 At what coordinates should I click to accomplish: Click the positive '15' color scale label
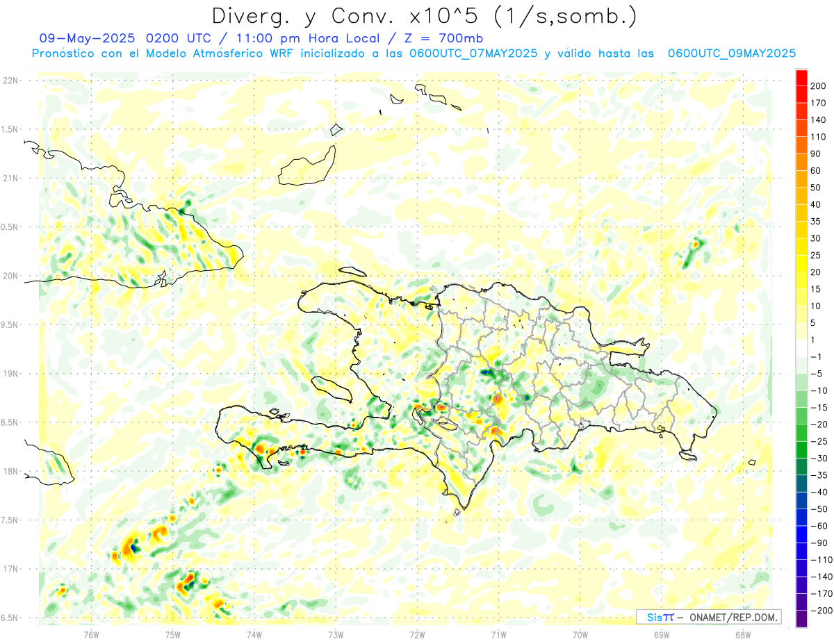(x=817, y=289)
